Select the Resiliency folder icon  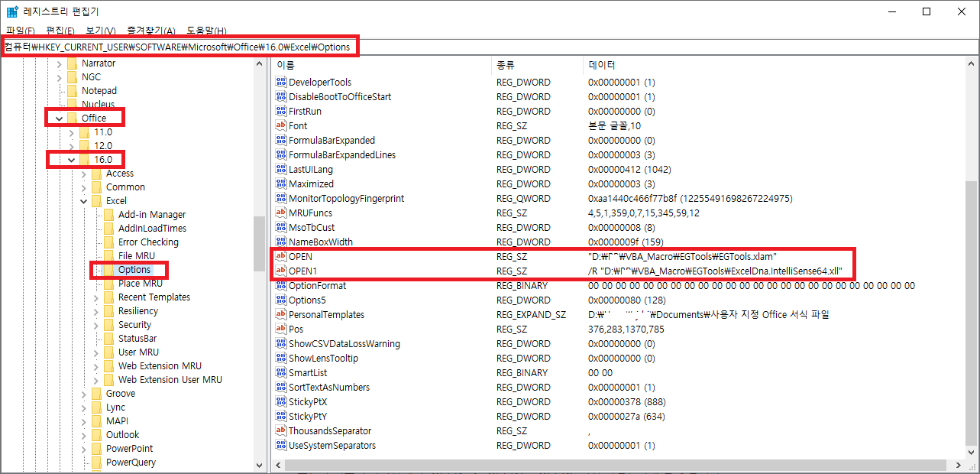108,311
